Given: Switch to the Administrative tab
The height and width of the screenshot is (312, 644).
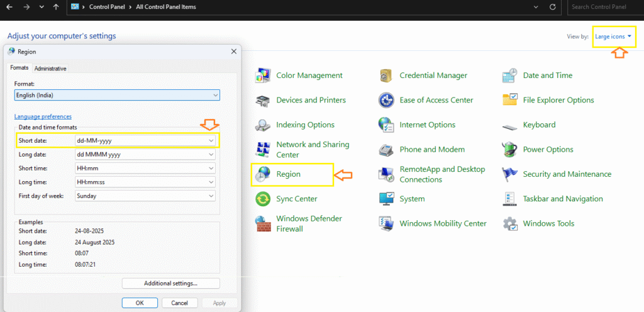Looking at the screenshot, I should tap(50, 69).
